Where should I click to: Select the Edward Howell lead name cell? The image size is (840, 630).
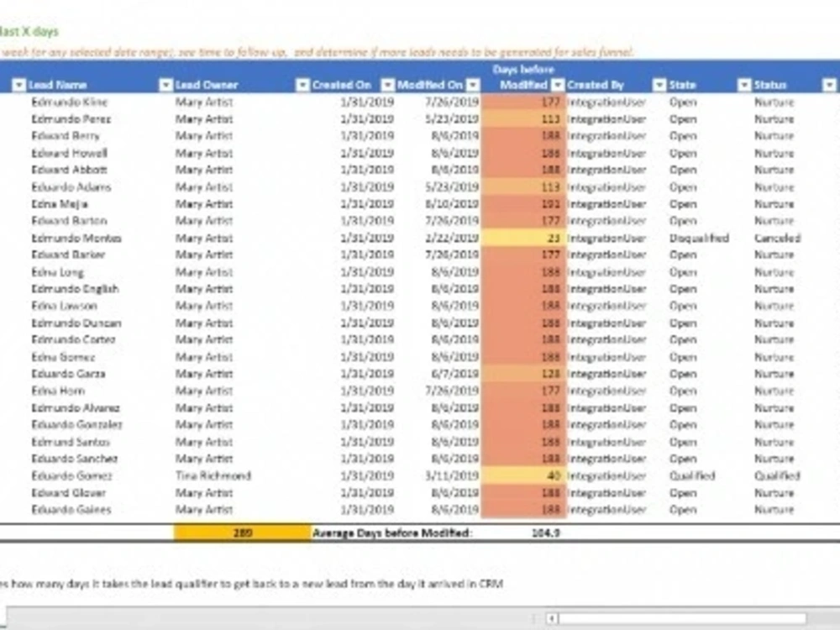pyautogui.click(x=69, y=153)
